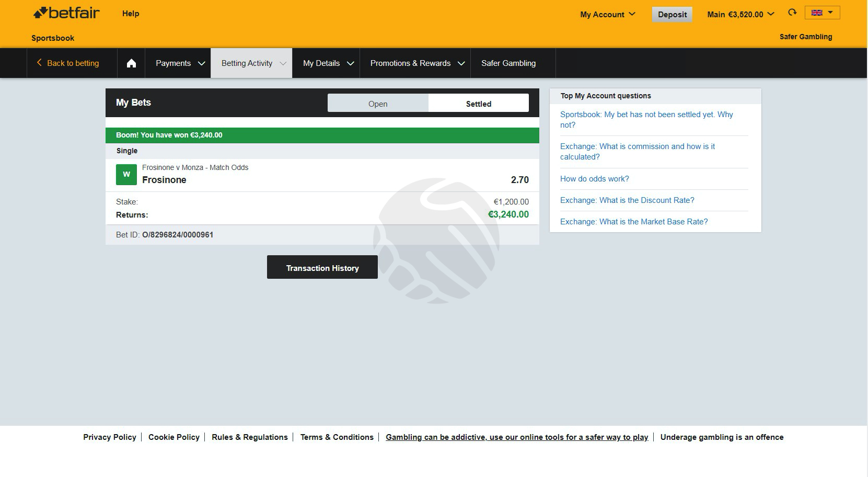Click the Help link in header
This screenshot has height=477, width=868.
pos(131,14)
